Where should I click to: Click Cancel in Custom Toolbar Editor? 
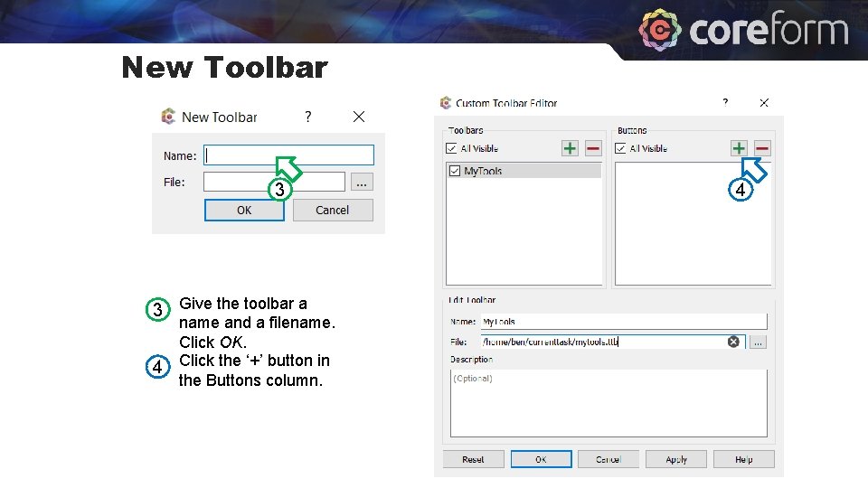click(609, 459)
